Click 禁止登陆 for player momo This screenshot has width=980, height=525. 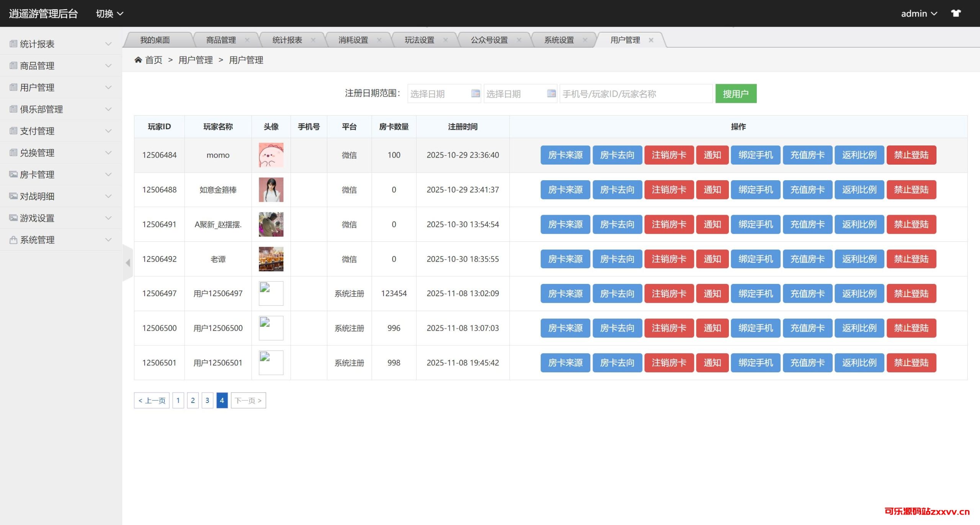(911, 155)
